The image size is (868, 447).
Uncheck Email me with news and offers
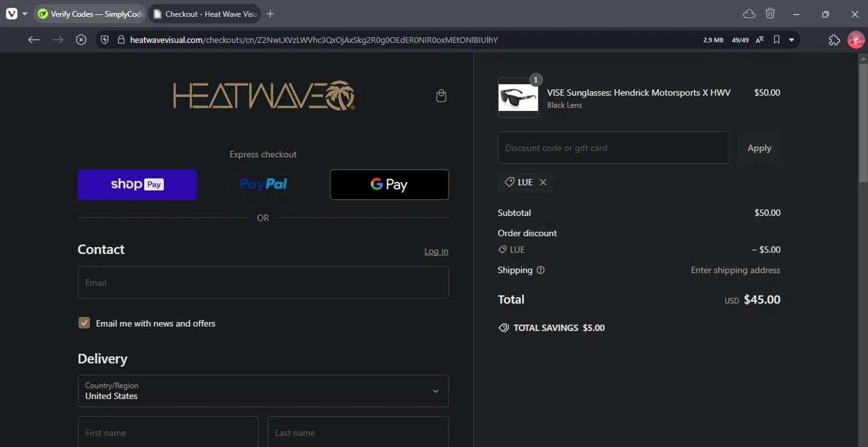click(x=84, y=323)
